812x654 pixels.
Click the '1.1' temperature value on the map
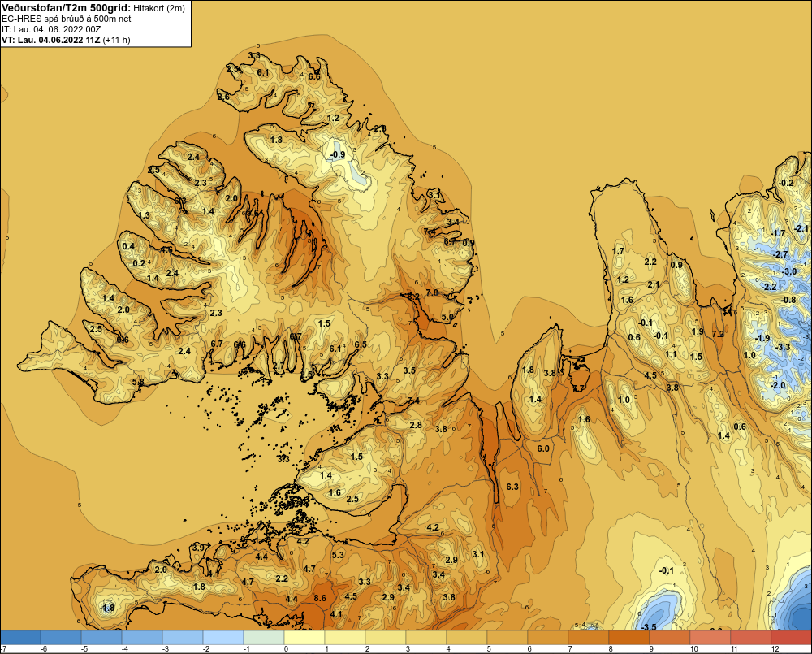(671, 354)
